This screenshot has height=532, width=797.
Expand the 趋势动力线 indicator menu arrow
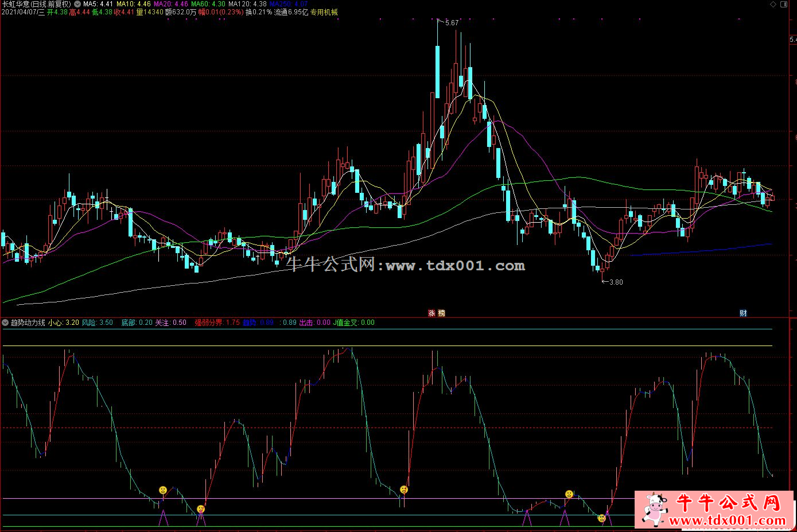pos(5,323)
